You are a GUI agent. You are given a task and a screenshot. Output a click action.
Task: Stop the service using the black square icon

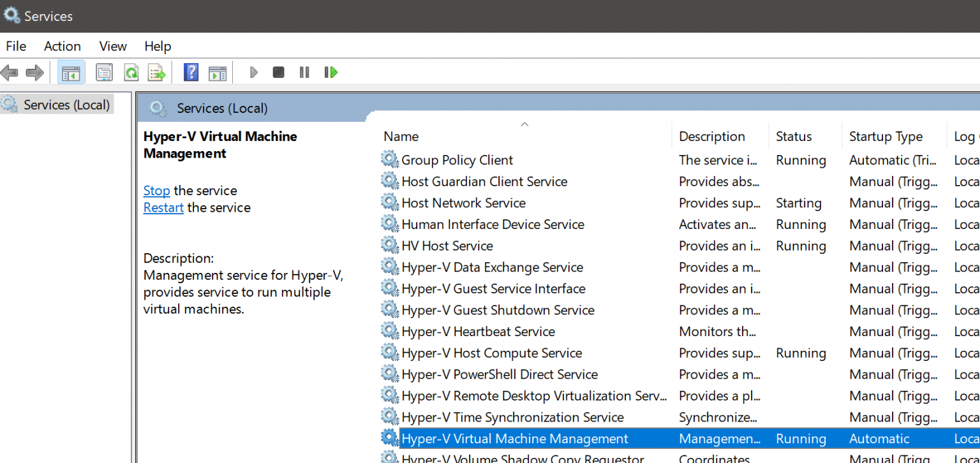coord(278,72)
